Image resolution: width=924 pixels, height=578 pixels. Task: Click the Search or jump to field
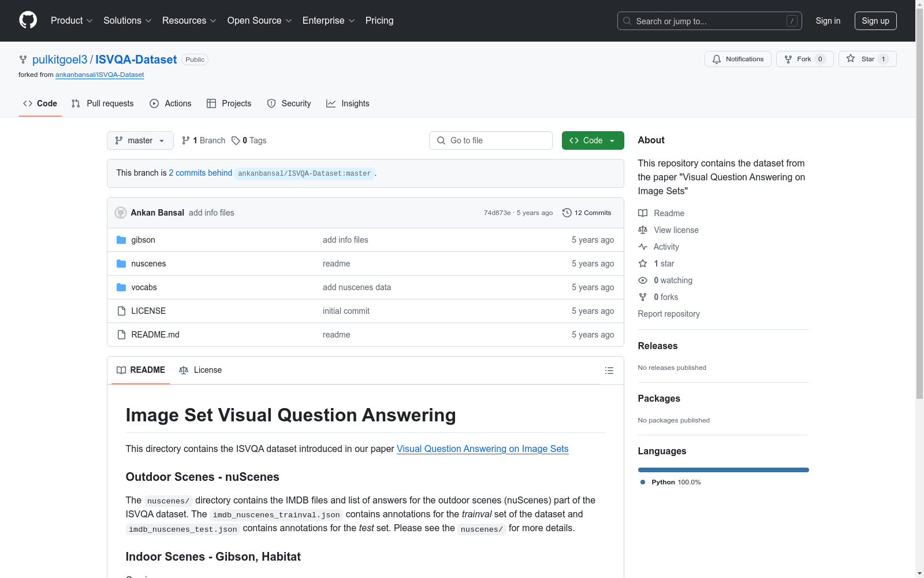tap(710, 21)
